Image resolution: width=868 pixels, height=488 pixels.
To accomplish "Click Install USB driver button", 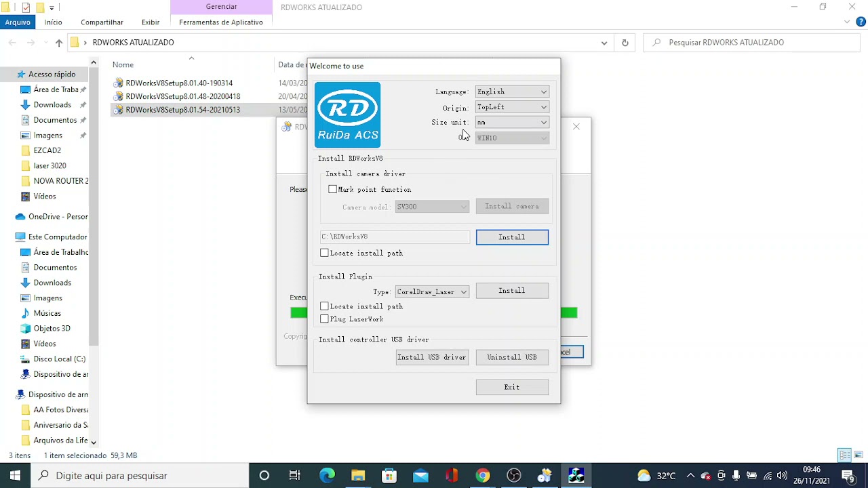I will pos(432,357).
